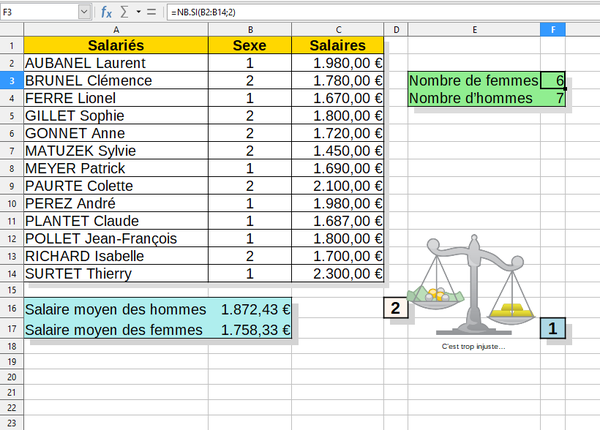Viewport: 600px width, 430px height.
Task: Select cell AUBANEL Laurent
Action: point(116,63)
